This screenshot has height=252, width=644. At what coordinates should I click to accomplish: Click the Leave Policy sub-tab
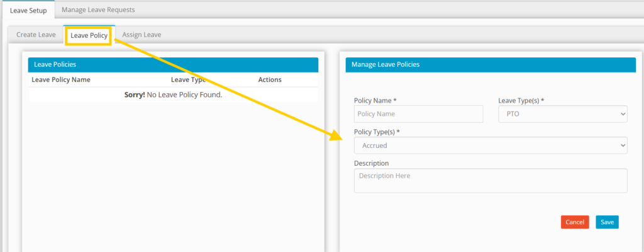pyautogui.click(x=89, y=36)
